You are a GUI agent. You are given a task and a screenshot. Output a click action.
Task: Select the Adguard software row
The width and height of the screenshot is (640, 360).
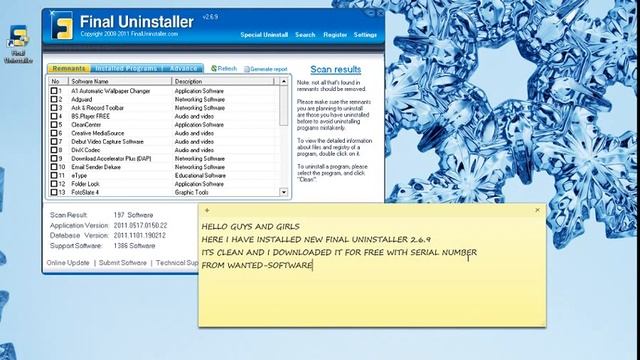(x=163, y=99)
